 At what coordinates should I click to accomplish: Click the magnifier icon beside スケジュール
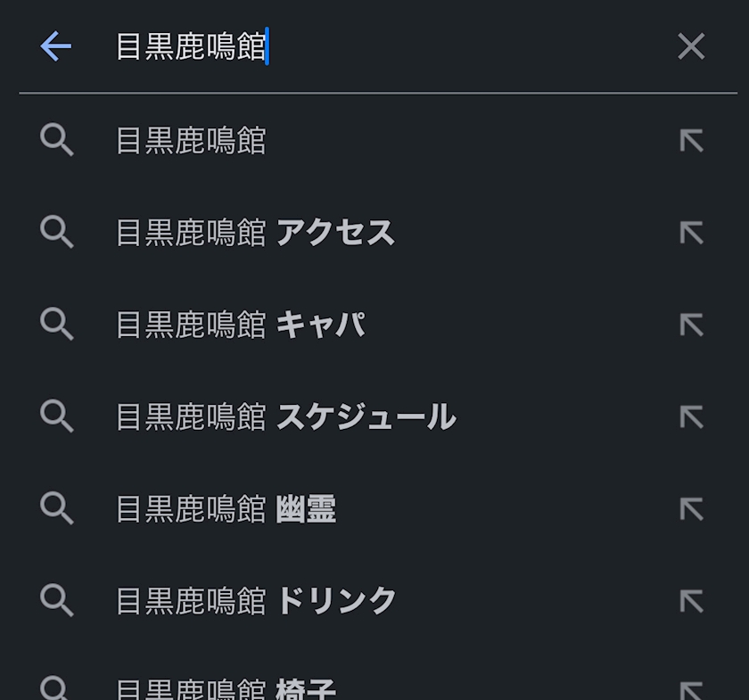(57, 416)
